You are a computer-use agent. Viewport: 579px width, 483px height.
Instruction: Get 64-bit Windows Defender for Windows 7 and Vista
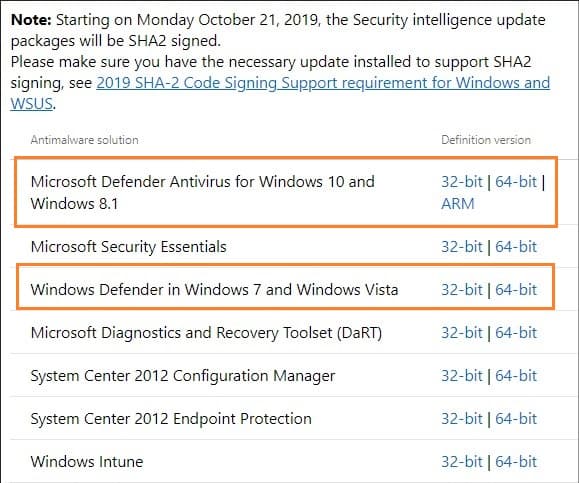pyautogui.click(x=515, y=290)
